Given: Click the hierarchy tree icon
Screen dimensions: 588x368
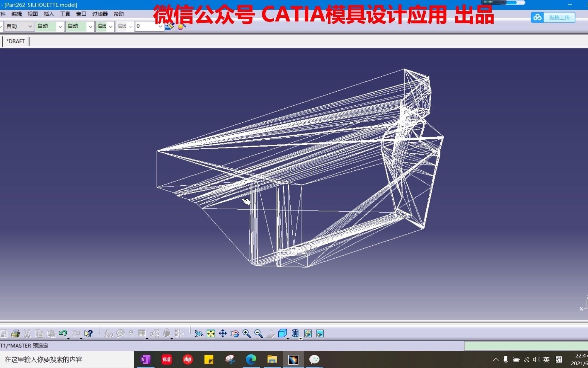Looking at the screenshot, I should [x=155, y=334].
